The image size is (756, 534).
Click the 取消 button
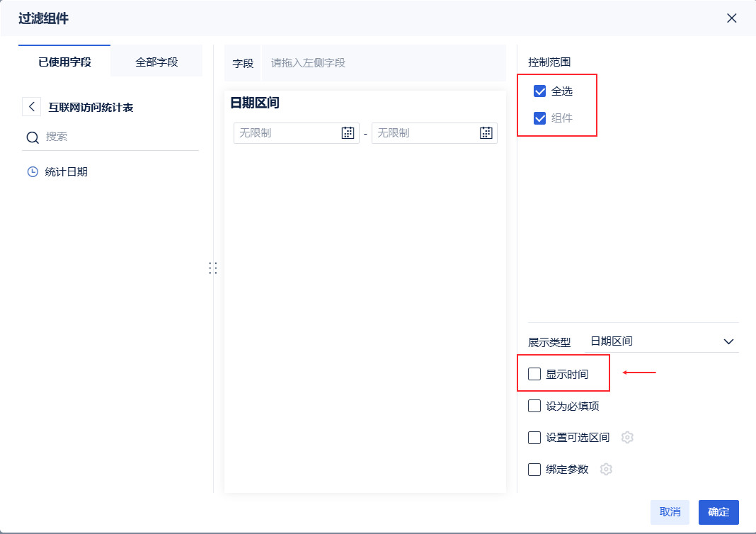click(x=670, y=512)
